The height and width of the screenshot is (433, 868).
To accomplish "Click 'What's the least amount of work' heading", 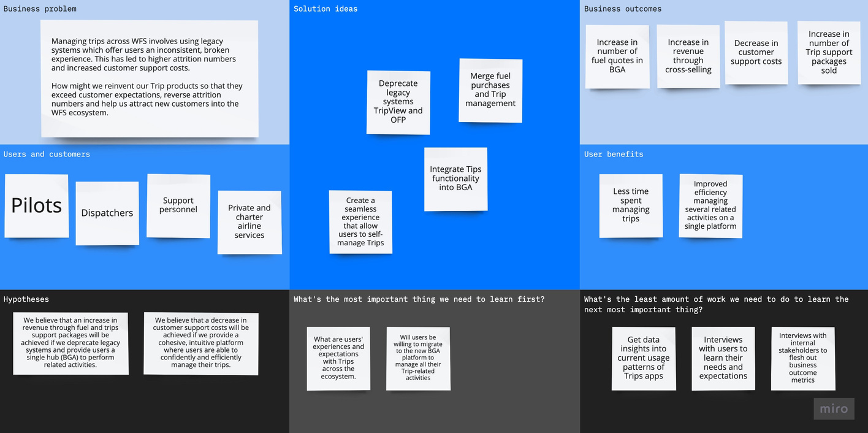I will [x=717, y=304].
